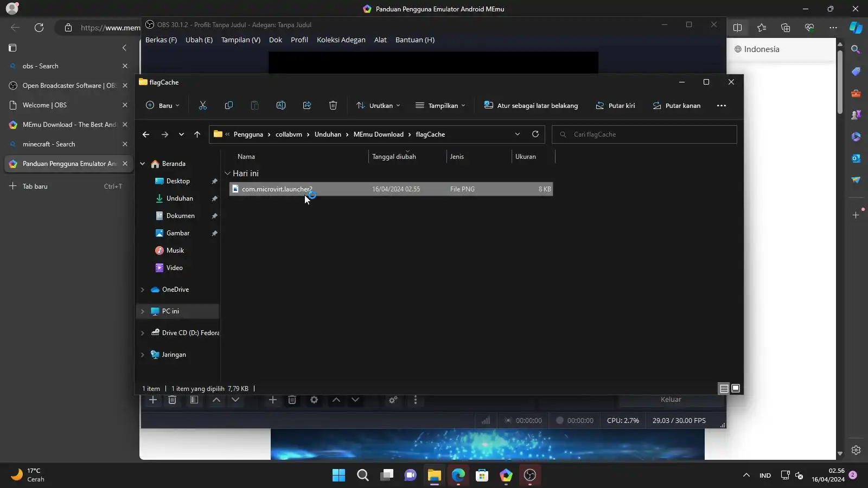
Task: Open Microsoft Edge from the taskbar
Action: coord(458,476)
